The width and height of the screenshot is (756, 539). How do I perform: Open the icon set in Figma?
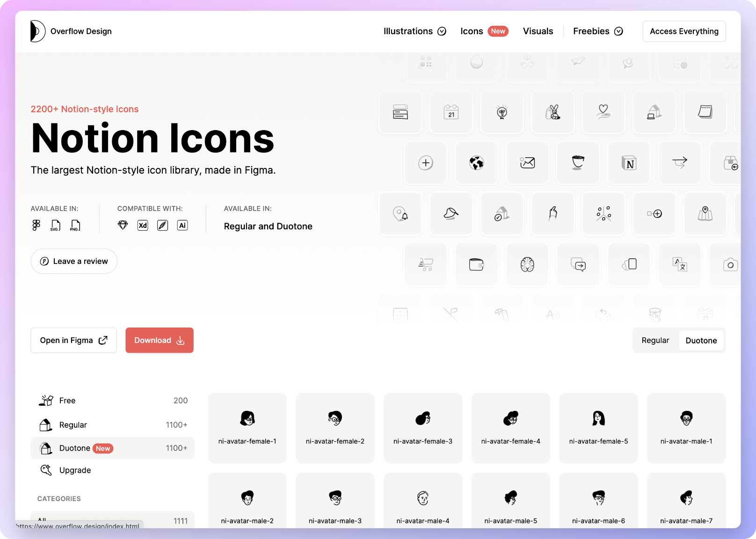tap(73, 340)
